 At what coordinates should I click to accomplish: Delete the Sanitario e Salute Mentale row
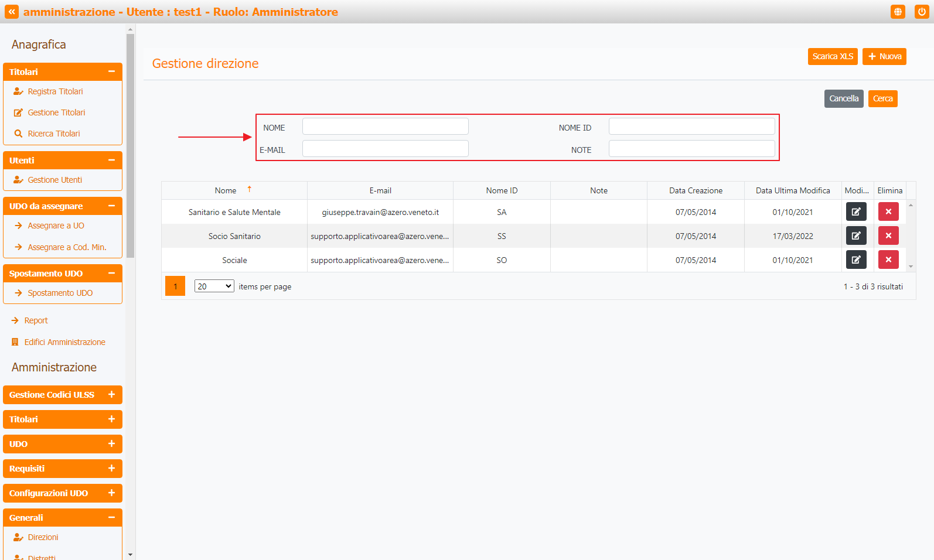click(888, 212)
